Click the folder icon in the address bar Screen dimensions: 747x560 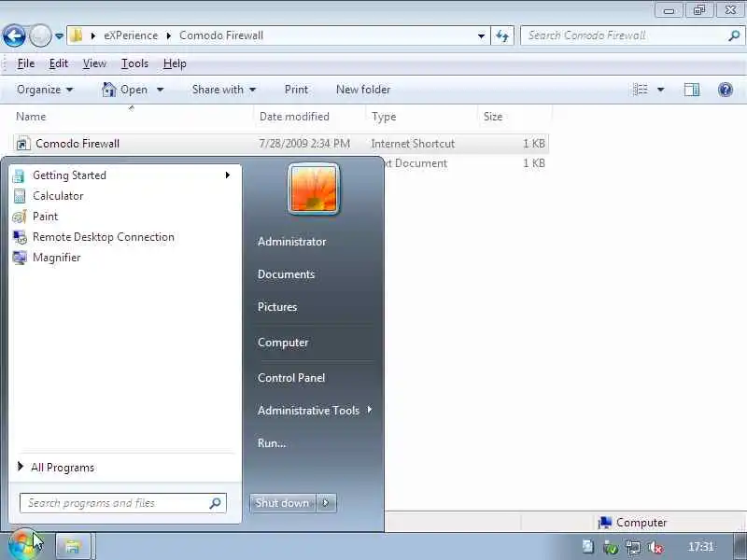click(x=77, y=35)
